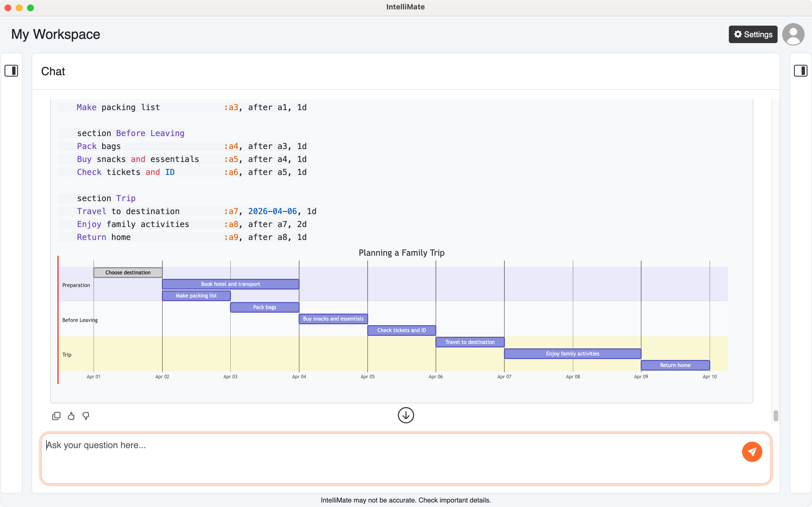Viewport: 812px width, 507px height.
Task: Click the Enjoy family activities bar
Action: click(x=572, y=353)
